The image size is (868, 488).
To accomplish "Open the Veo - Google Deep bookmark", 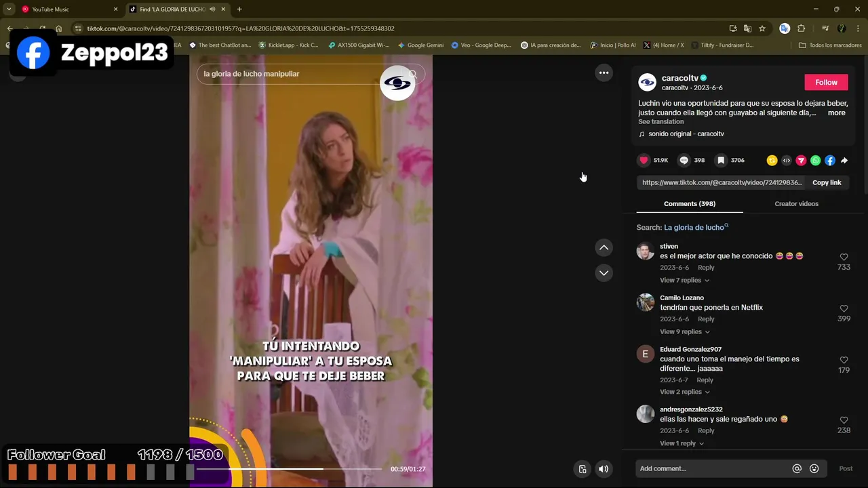I will click(x=481, y=45).
